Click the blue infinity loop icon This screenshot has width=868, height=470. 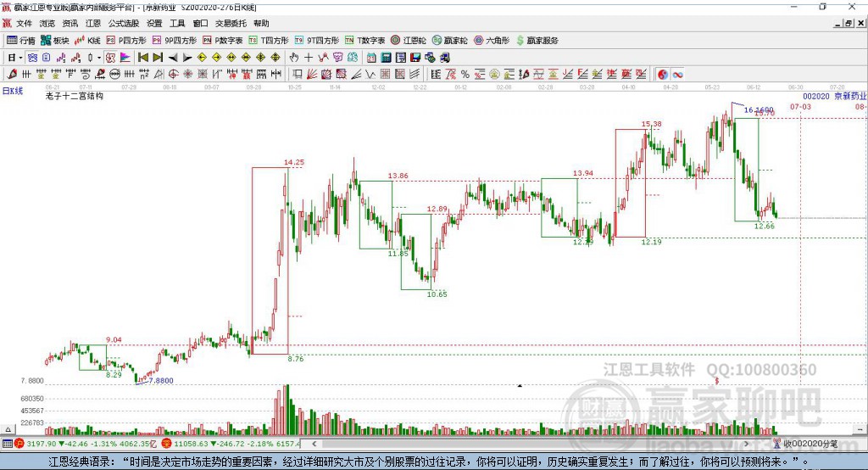(x=677, y=75)
